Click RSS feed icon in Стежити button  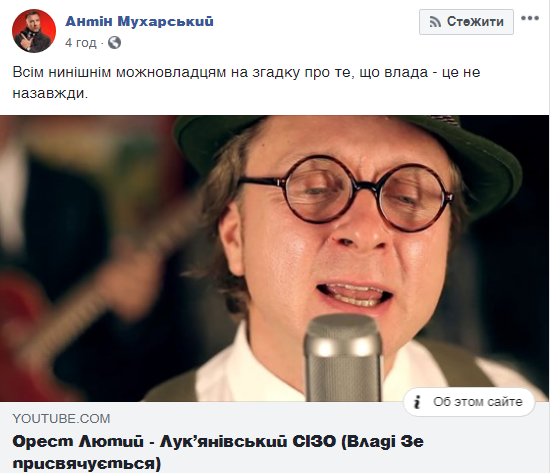coord(435,22)
